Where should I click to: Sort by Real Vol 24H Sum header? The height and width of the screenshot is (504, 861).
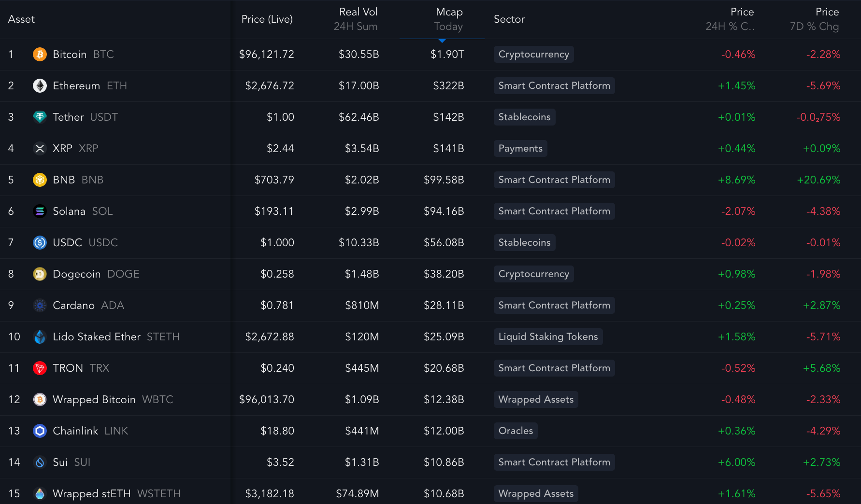[356, 19]
